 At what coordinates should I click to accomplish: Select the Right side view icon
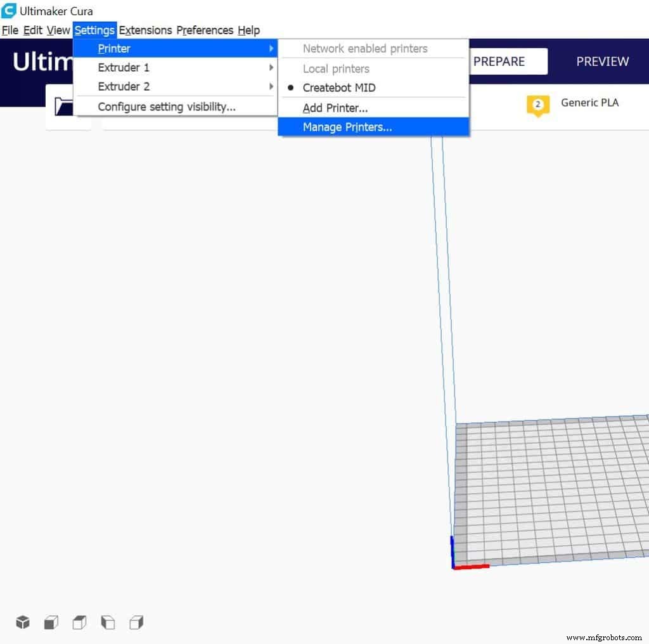pyautogui.click(x=136, y=622)
